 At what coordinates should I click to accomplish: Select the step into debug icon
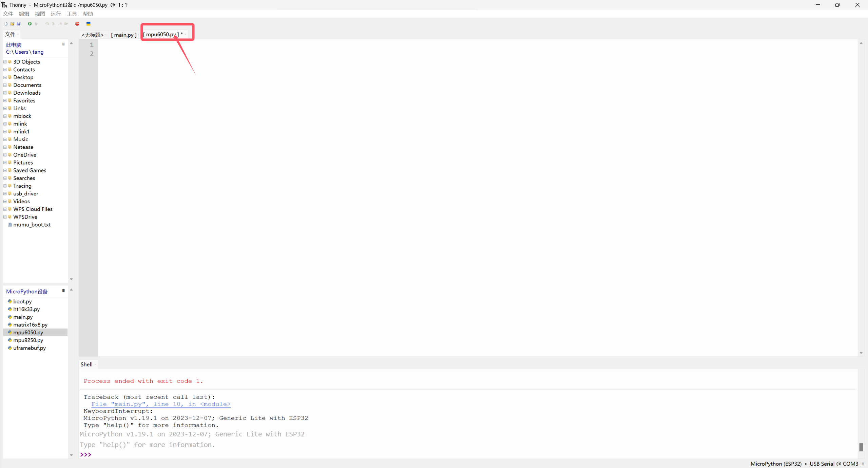point(54,24)
